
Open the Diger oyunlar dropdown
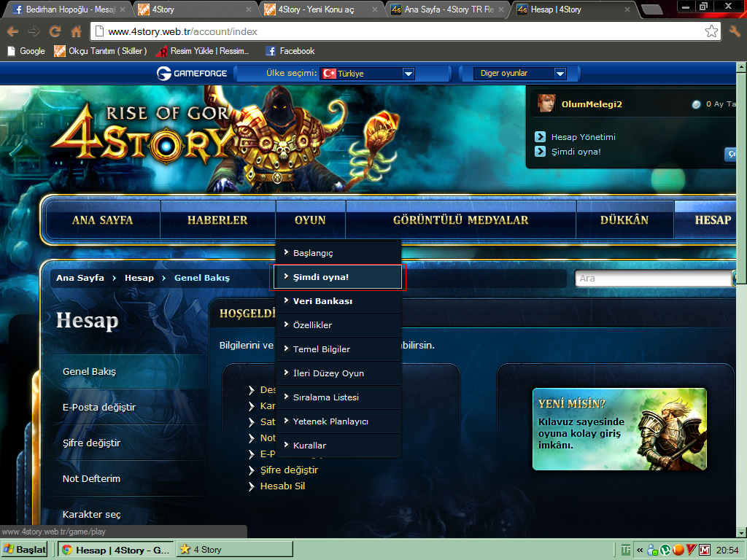(519, 74)
